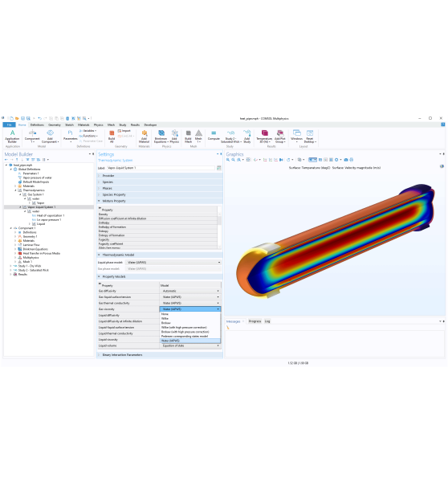Select Vapor-Liquid System 1 in Model Builder tree

(x=42, y=207)
